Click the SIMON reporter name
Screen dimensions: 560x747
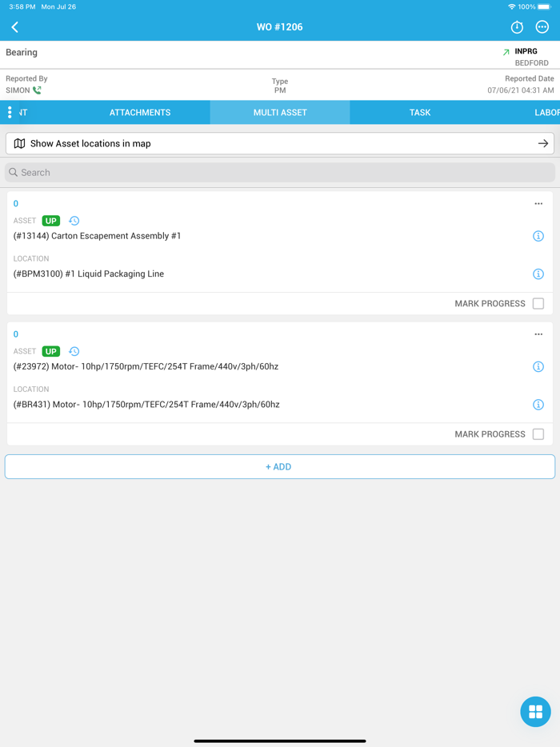click(x=18, y=90)
